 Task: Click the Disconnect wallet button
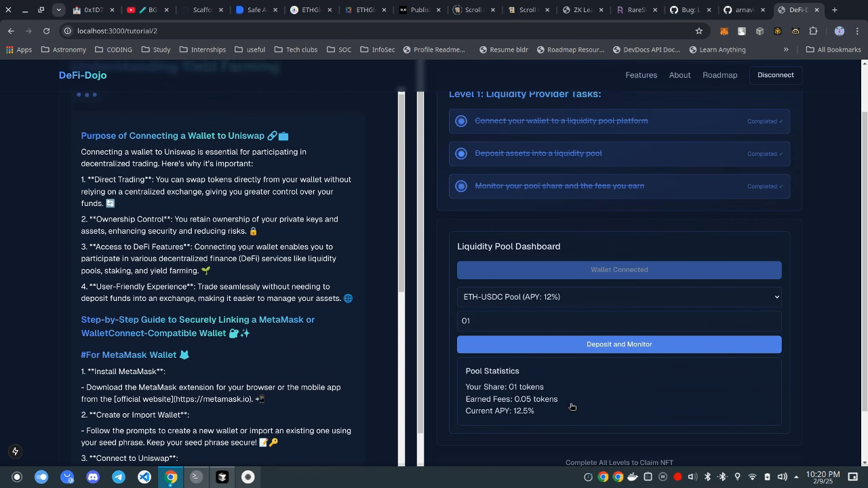(776, 75)
